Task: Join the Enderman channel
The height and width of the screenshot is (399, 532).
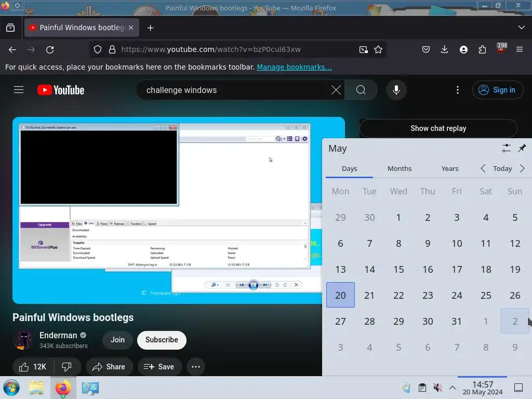Action: 117,340
